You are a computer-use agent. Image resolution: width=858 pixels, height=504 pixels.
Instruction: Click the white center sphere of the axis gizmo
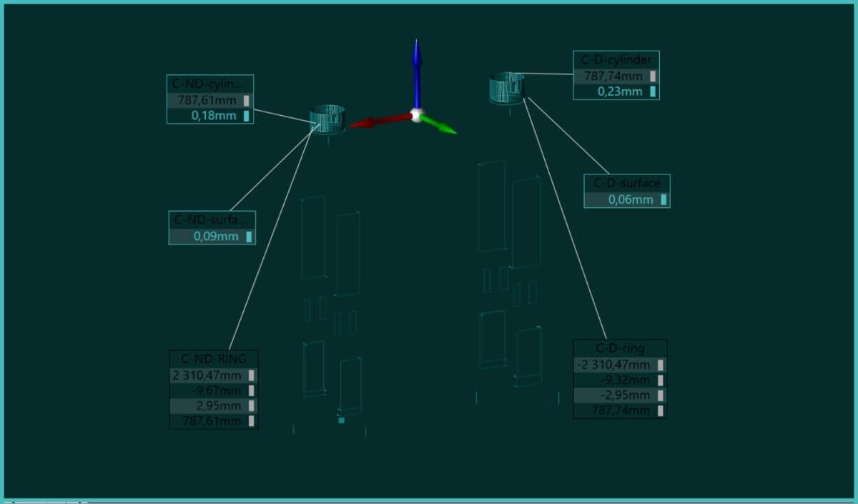tap(416, 117)
